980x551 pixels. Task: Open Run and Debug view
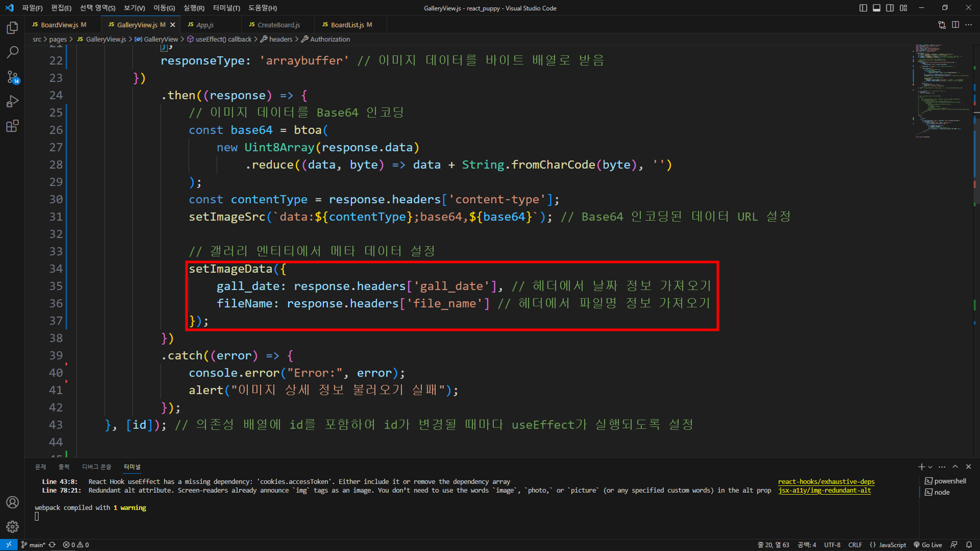(x=12, y=101)
